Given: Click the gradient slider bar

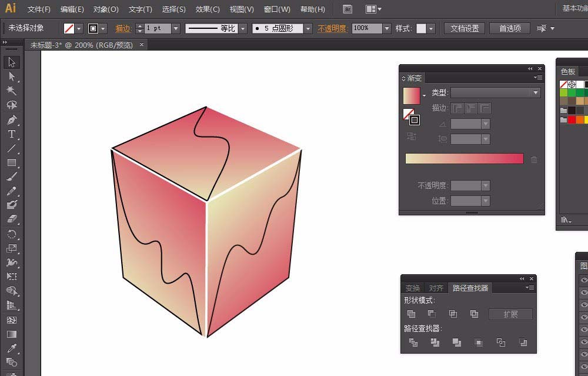Looking at the screenshot, I should point(464,159).
